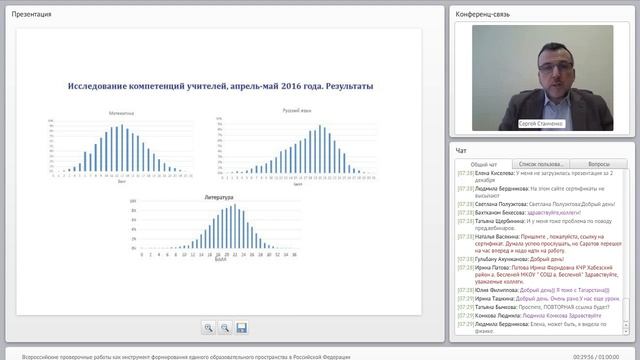
Task: Select the chat message from Ирина Патова
Action: point(539,275)
